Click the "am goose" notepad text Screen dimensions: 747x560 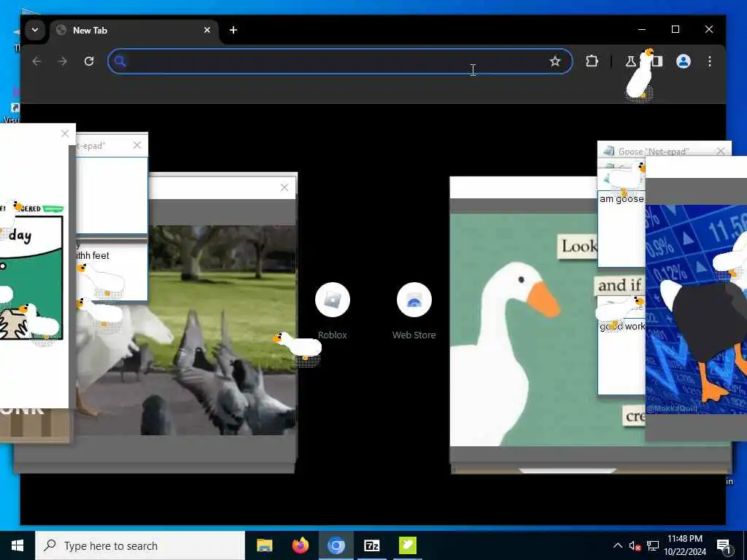622,199
